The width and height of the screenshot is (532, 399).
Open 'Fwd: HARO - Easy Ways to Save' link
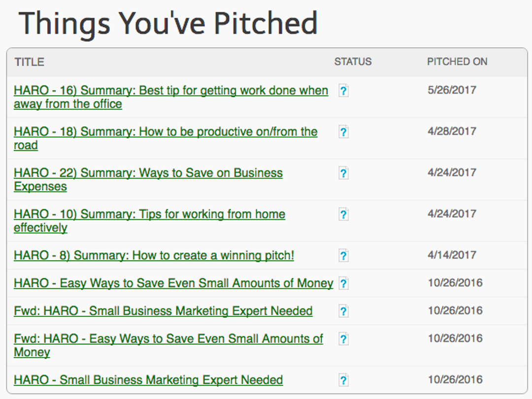click(x=168, y=345)
